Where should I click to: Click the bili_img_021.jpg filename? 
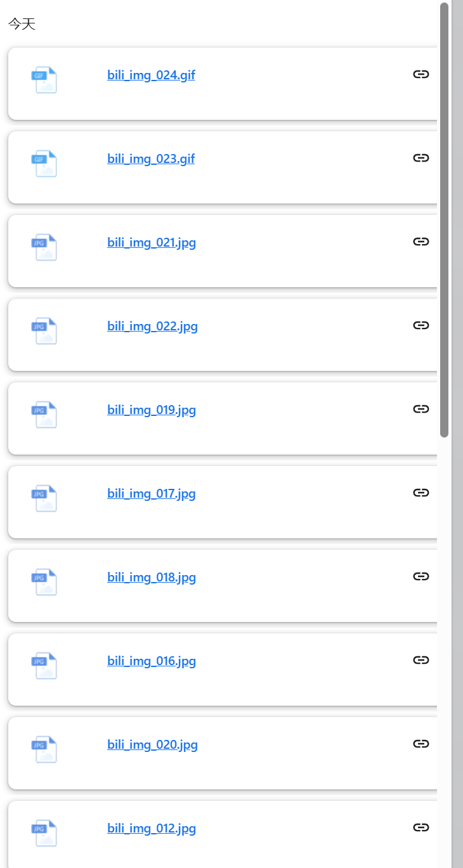[x=152, y=243]
